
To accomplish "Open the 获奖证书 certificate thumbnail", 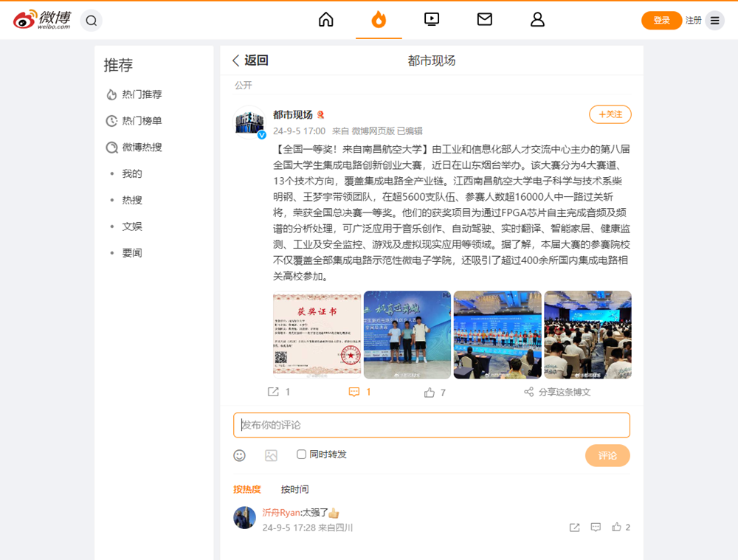I will click(x=317, y=335).
